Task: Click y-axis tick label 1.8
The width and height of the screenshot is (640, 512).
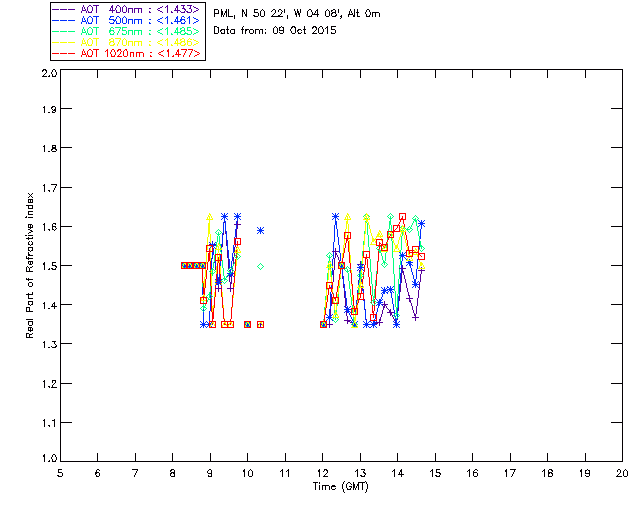Action: tap(49, 148)
